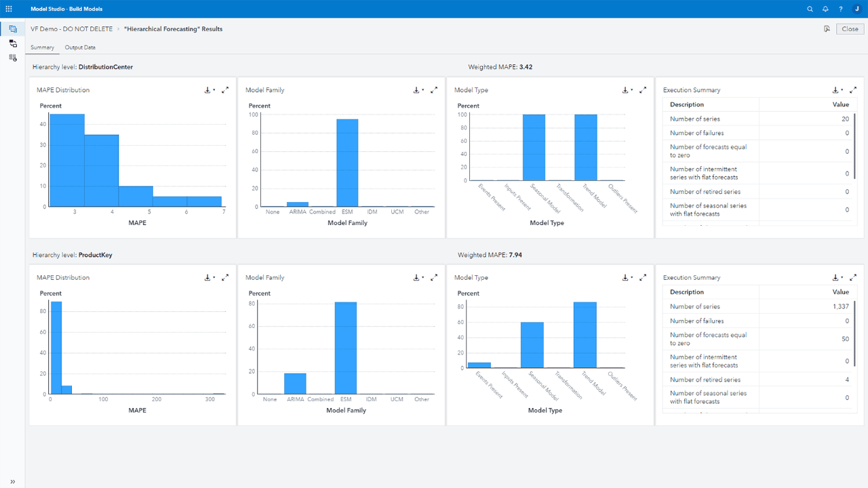Switch to the Output Data tab
The height and width of the screenshot is (488, 868).
pos(79,47)
